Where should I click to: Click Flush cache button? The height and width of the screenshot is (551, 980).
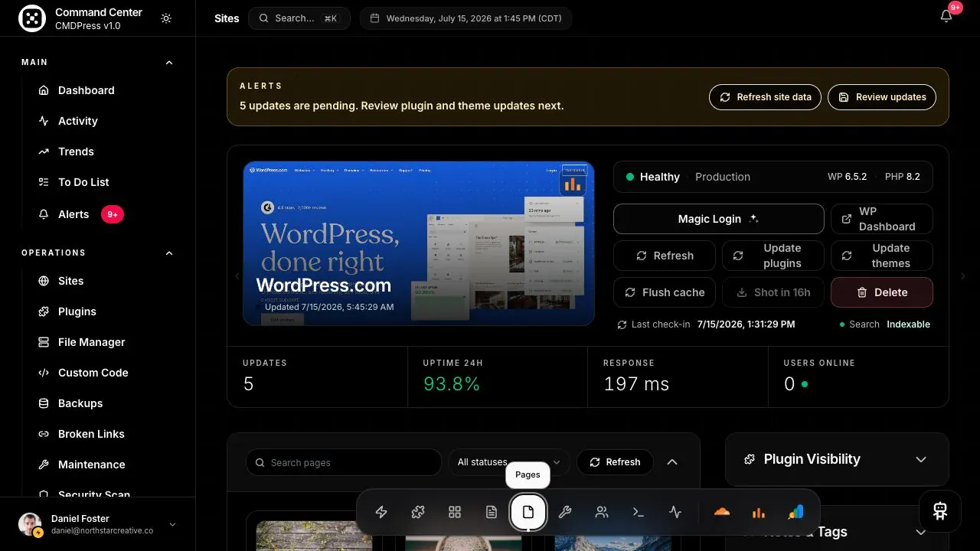pyautogui.click(x=665, y=292)
